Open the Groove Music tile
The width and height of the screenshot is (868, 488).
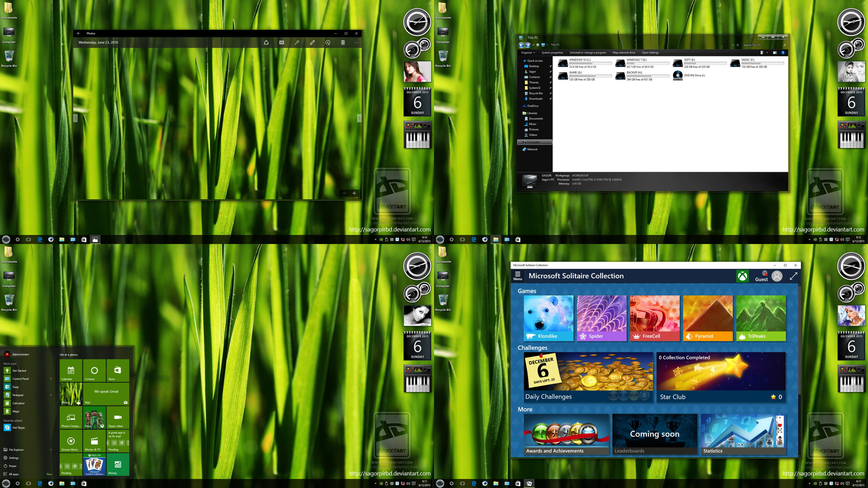tap(71, 441)
